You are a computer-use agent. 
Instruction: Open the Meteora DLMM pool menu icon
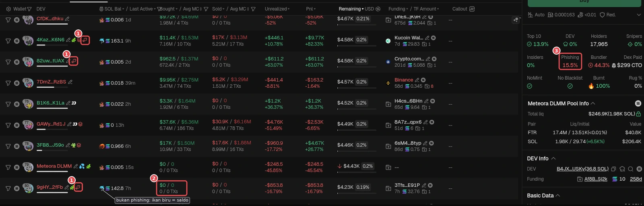(x=638, y=103)
